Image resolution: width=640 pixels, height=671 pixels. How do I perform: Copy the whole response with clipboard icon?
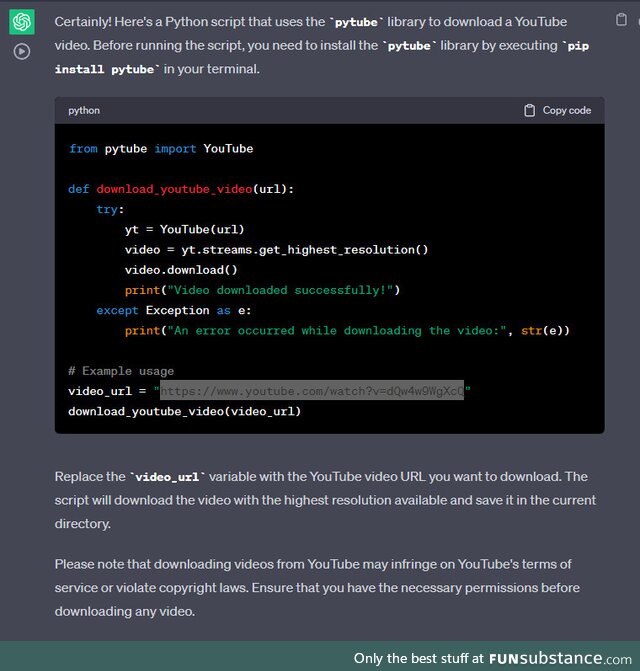tap(621, 20)
